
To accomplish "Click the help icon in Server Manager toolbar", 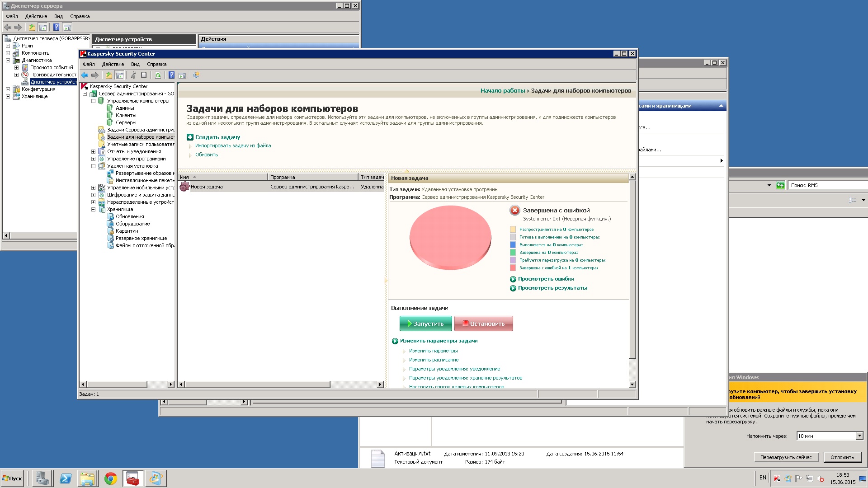I will pyautogui.click(x=56, y=27).
